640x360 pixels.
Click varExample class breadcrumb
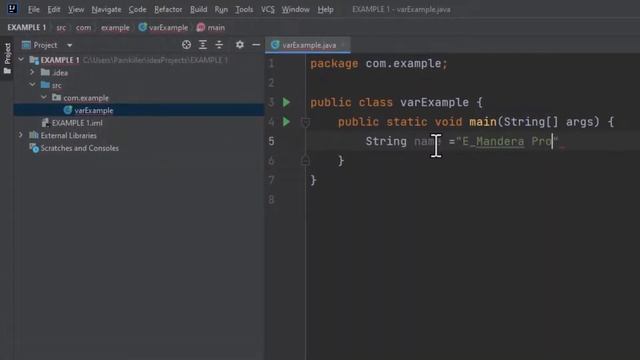(x=163, y=28)
